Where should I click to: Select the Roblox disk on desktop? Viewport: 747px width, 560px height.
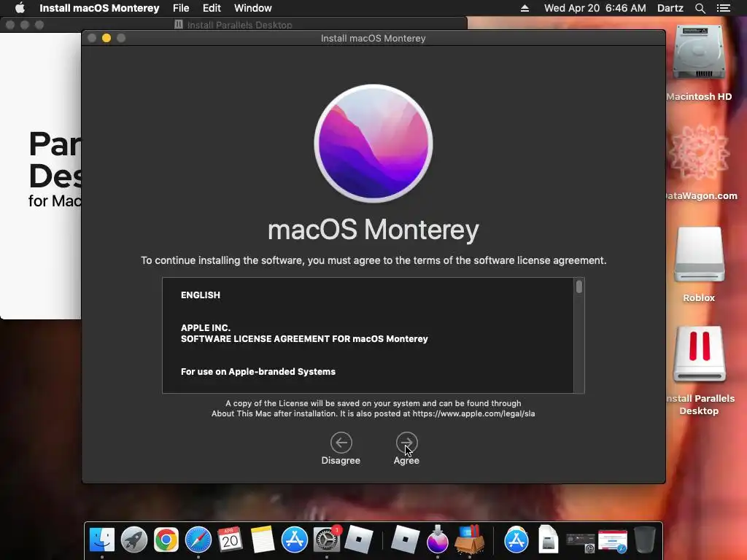[x=699, y=254]
